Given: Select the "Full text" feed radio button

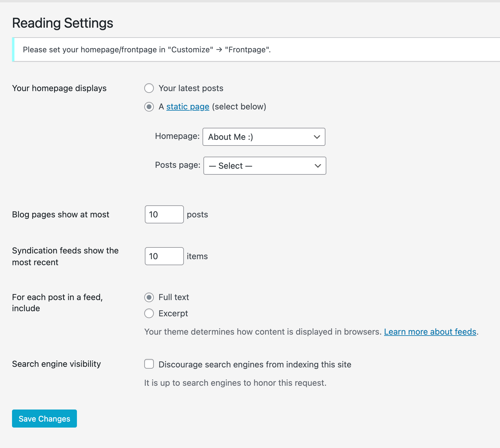Looking at the screenshot, I should (149, 297).
